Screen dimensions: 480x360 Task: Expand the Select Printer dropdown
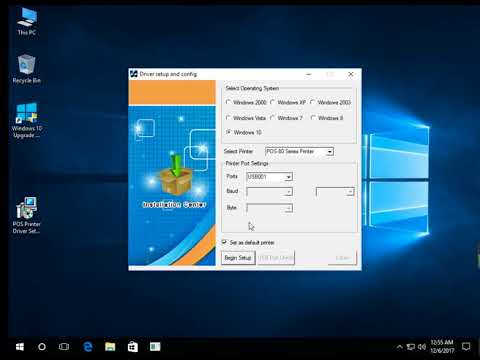pos(330,152)
